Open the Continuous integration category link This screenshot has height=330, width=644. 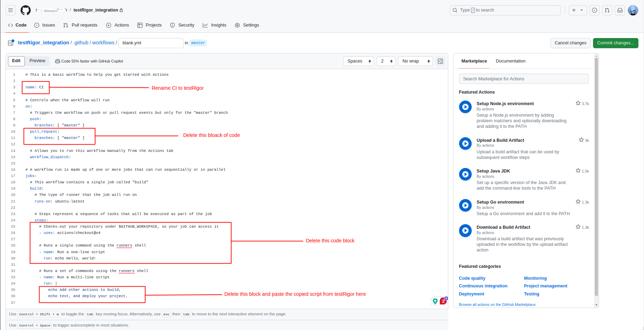tap(483, 286)
